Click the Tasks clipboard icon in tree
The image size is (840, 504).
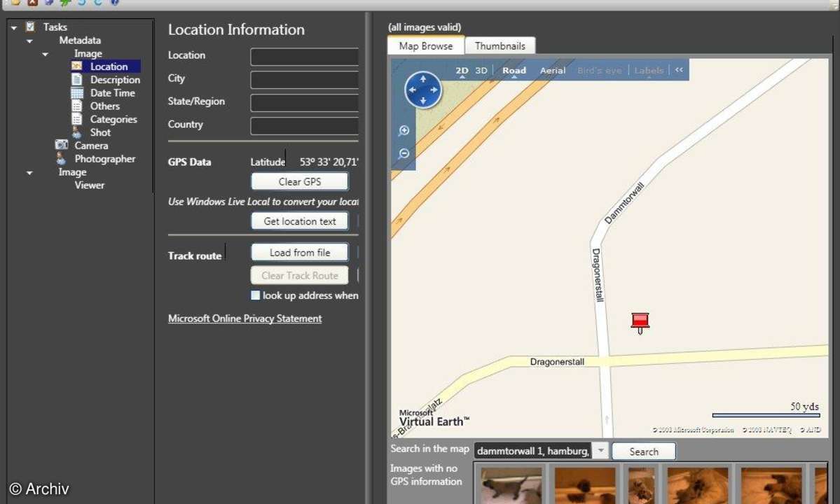point(31,27)
